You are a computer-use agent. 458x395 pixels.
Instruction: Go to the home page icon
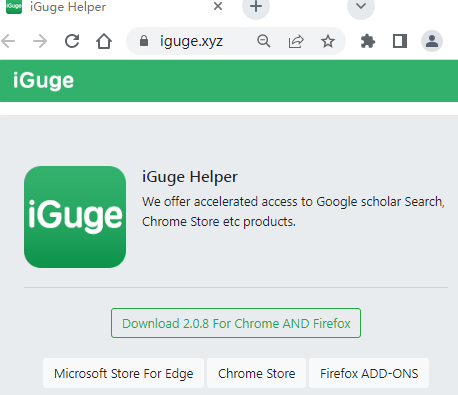[x=104, y=41]
